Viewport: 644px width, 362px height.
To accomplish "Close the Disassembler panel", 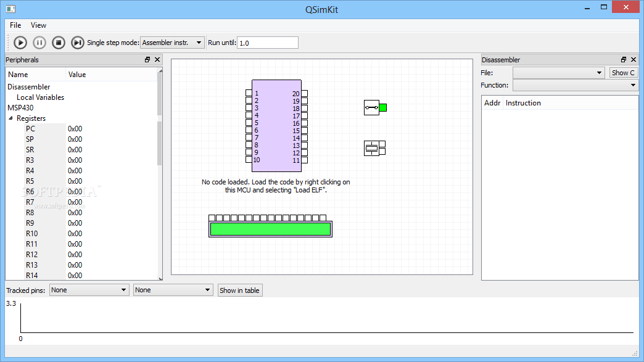I will point(634,60).
